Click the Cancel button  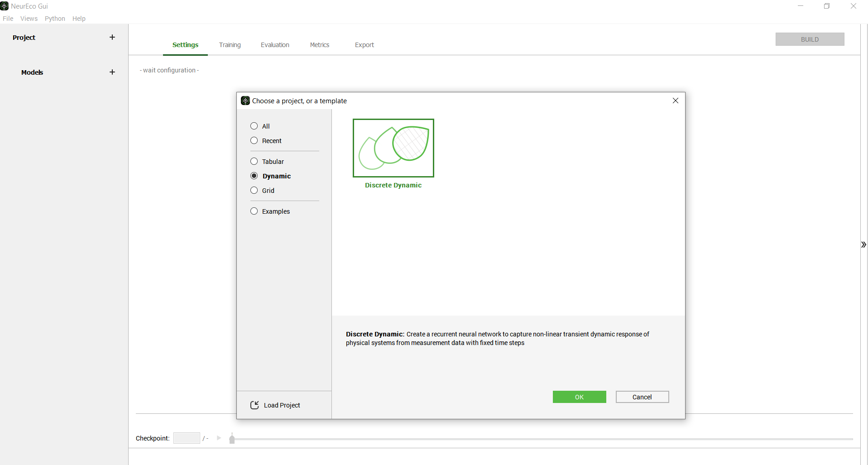coord(642,397)
